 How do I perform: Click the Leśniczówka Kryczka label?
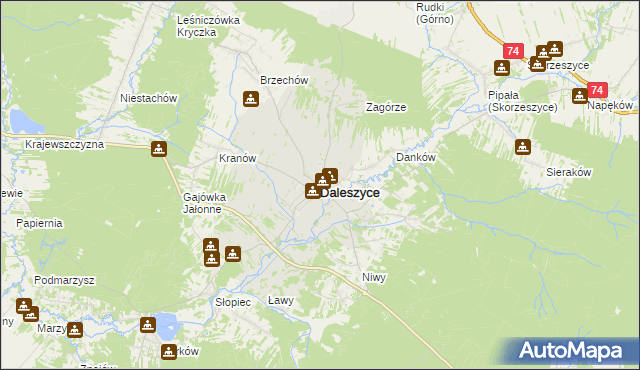(208, 26)
